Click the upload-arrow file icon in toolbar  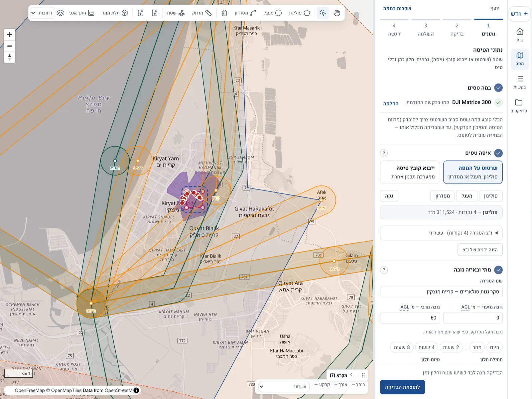tap(155, 13)
